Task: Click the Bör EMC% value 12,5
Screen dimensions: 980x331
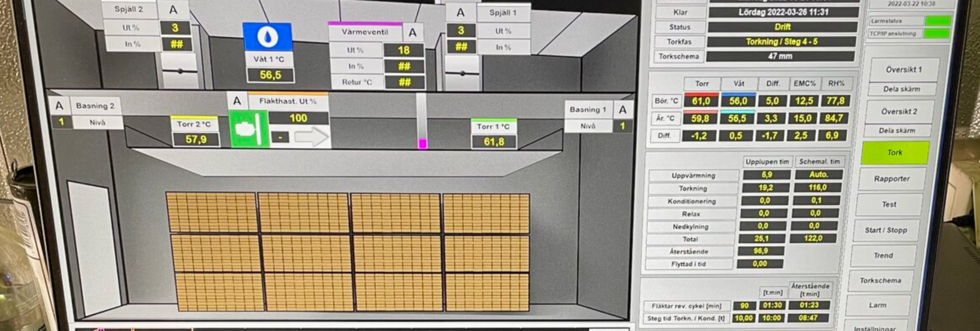Action: (804, 101)
